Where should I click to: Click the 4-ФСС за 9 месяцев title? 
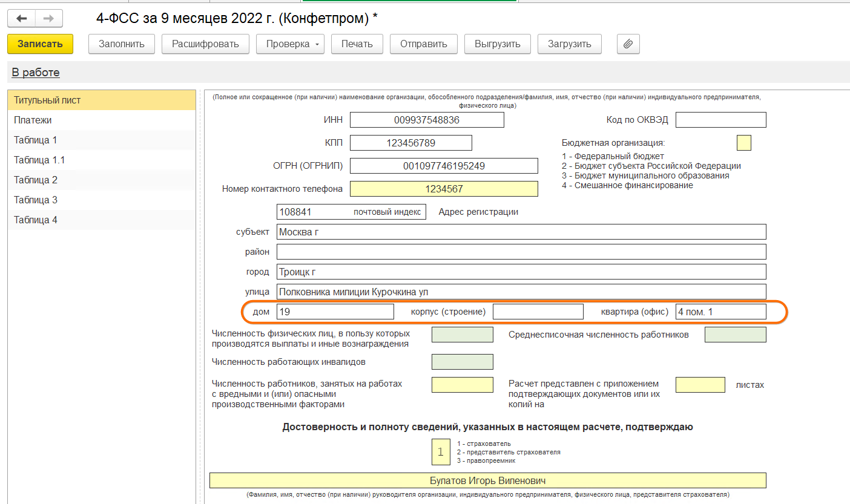pos(237,18)
